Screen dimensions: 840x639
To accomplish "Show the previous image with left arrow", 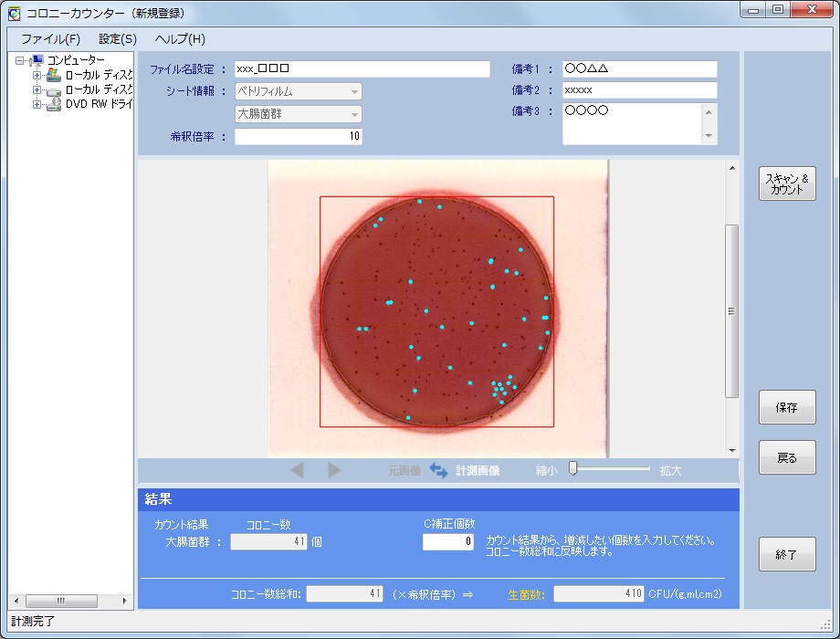I will [298, 470].
